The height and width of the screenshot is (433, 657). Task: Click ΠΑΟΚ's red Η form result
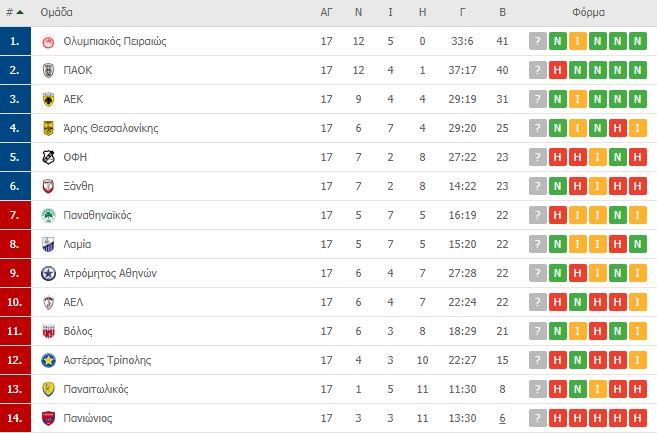pyautogui.click(x=557, y=70)
